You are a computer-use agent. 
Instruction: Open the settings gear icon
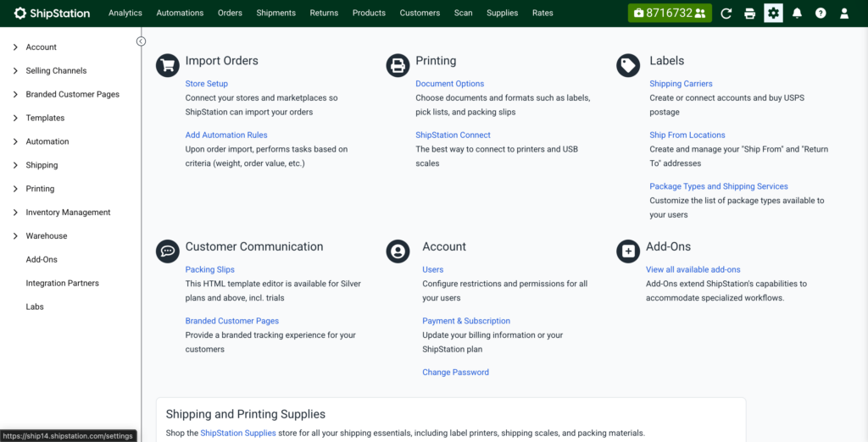[773, 14]
